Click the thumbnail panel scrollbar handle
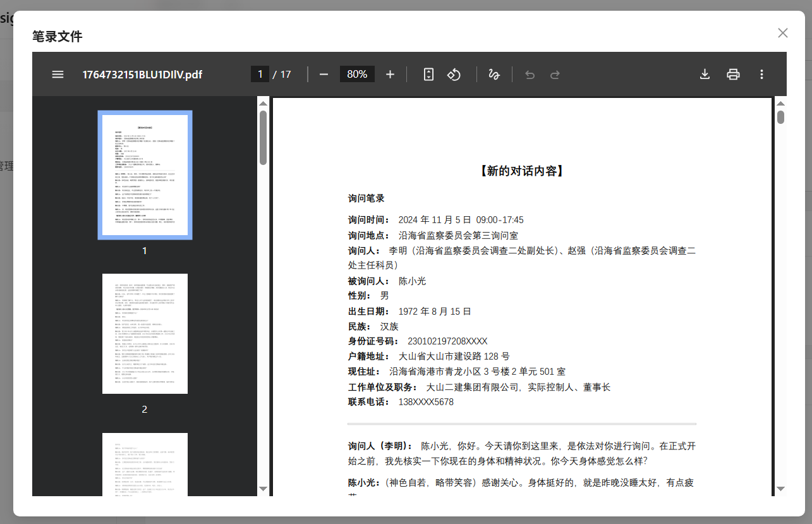The width and height of the screenshot is (812, 524). [263, 137]
